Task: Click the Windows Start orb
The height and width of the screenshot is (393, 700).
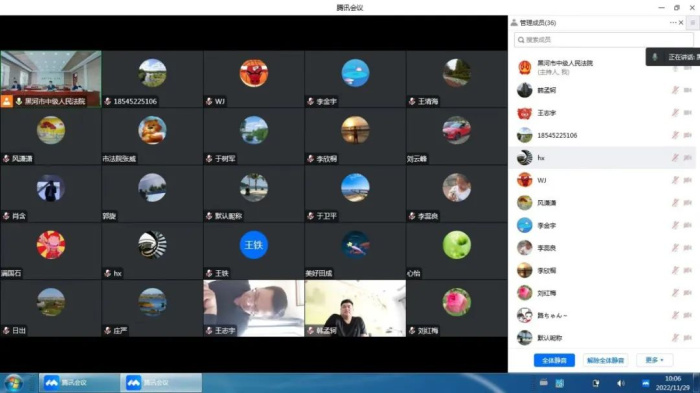Action: click(13, 383)
